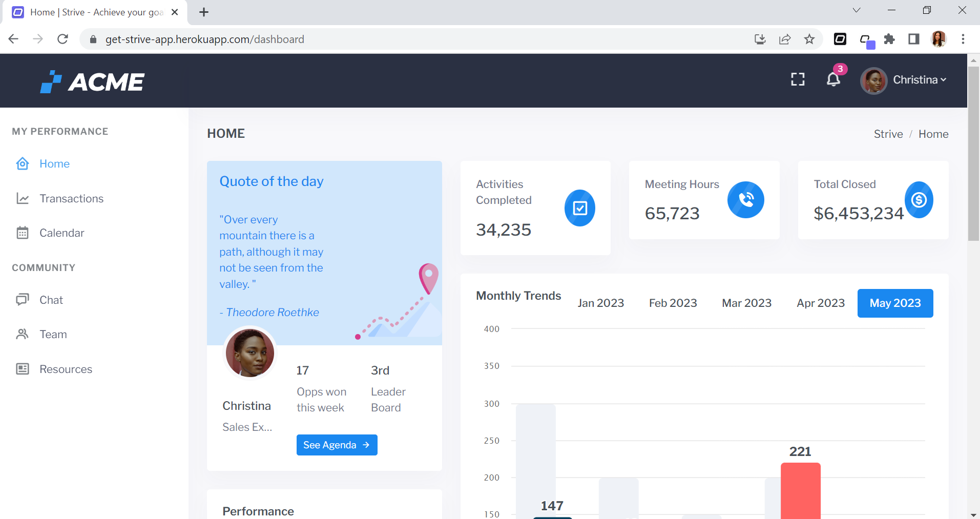The width and height of the screenshot is (980, 519).
Task: Open Transactions in the sidebar
Action: pos(71,199)
